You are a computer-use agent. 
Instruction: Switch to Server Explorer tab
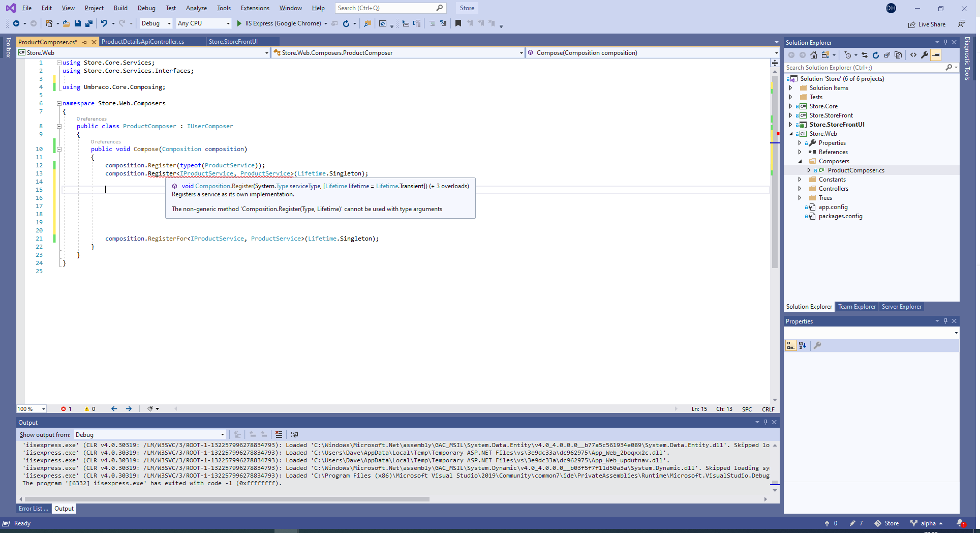coord(901,307)
